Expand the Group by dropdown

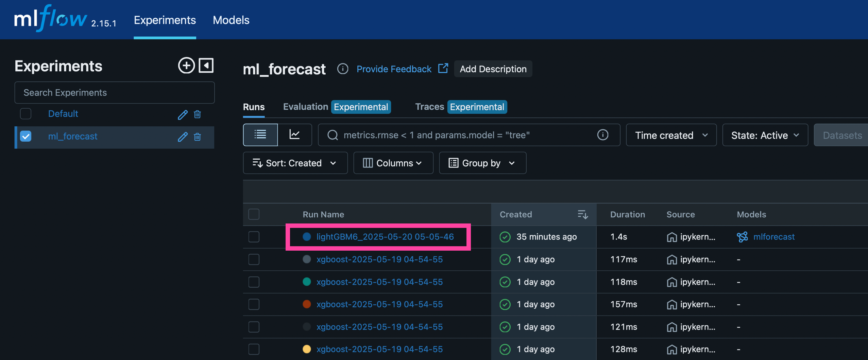click(482, 163)
